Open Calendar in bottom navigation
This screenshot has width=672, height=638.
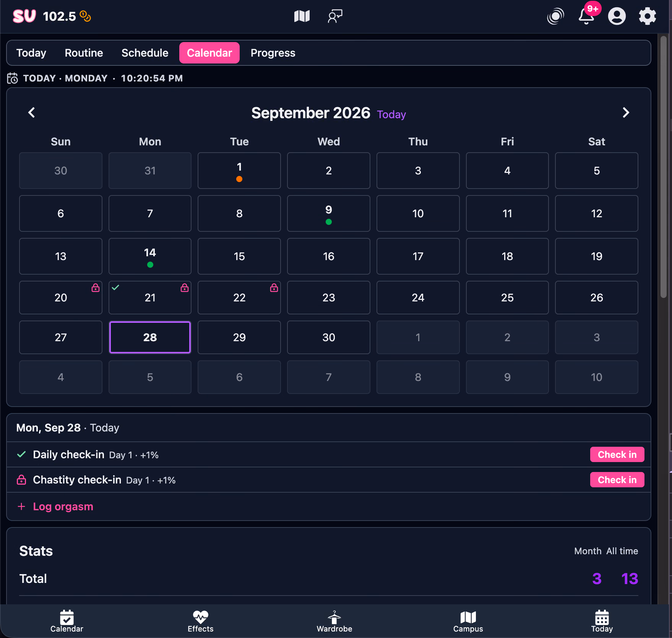[67, 621]
